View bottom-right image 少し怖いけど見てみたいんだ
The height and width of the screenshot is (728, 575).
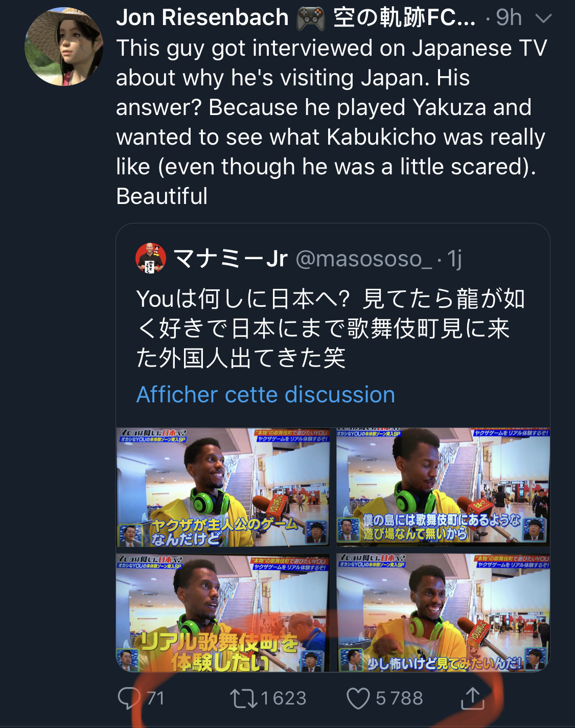[x=443, y=612]
